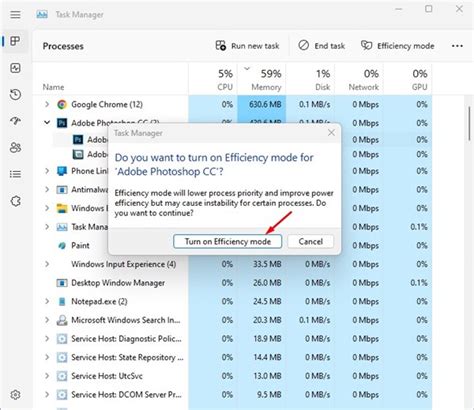Open the hamburger navigation menu
This screenshot has width=474, height=410.
coord(15,15)
